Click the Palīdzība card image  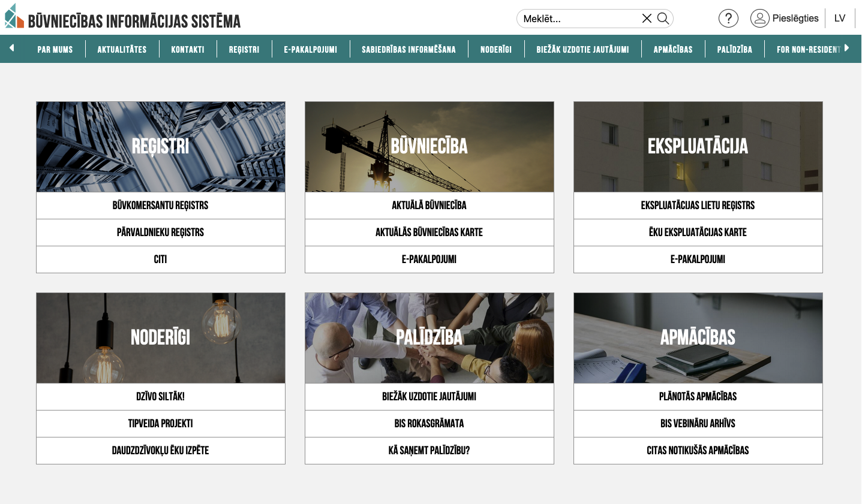coord(430,338)
